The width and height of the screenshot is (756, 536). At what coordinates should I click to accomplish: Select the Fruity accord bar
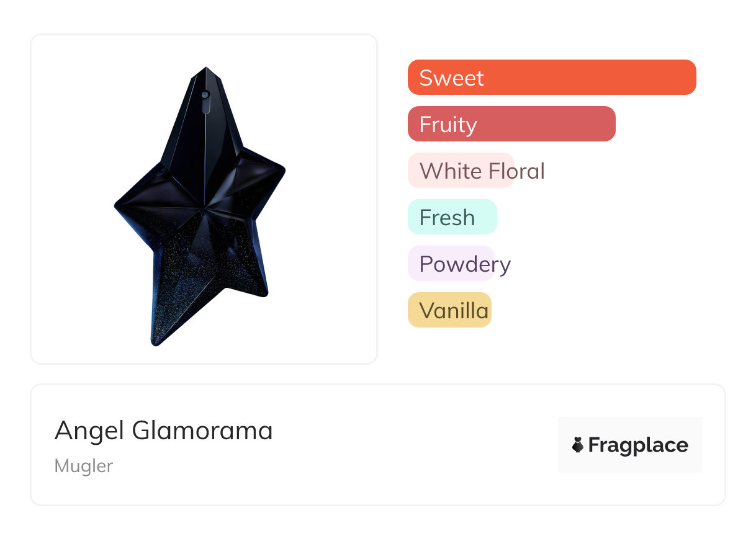[511, 124]
